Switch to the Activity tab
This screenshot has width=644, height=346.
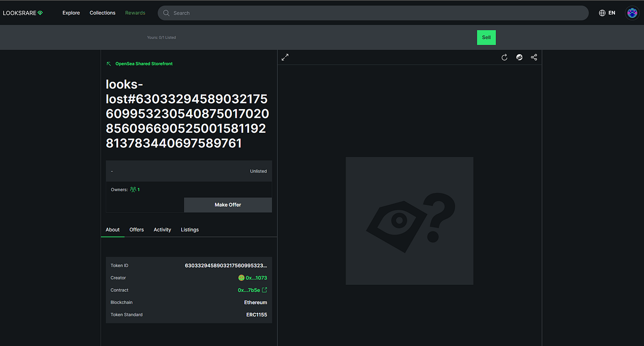pyautogui.click(x=162, y=229)
